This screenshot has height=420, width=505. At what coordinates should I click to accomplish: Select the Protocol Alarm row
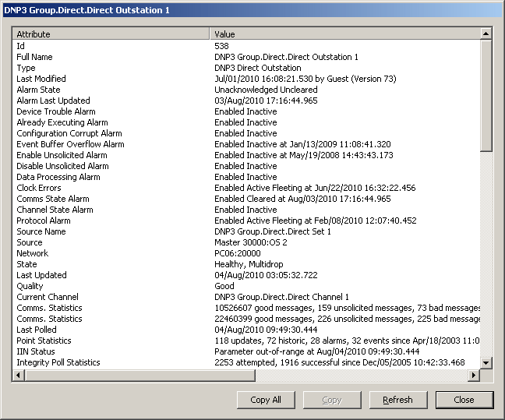(44, 221)
